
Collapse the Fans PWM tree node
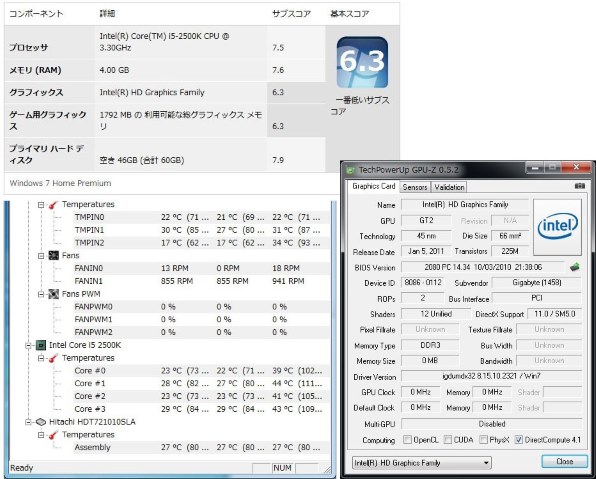[x=41, y=294]
